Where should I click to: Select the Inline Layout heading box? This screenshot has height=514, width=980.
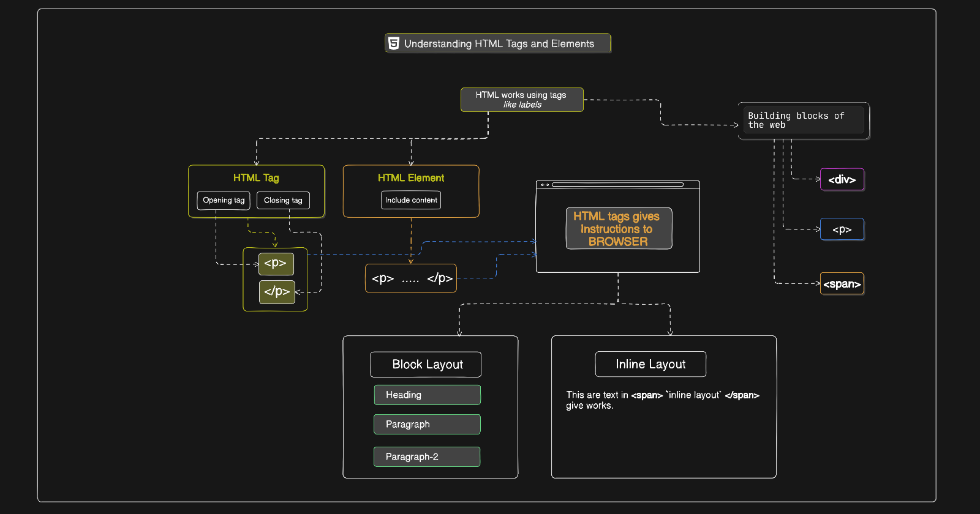click(650, 364)
